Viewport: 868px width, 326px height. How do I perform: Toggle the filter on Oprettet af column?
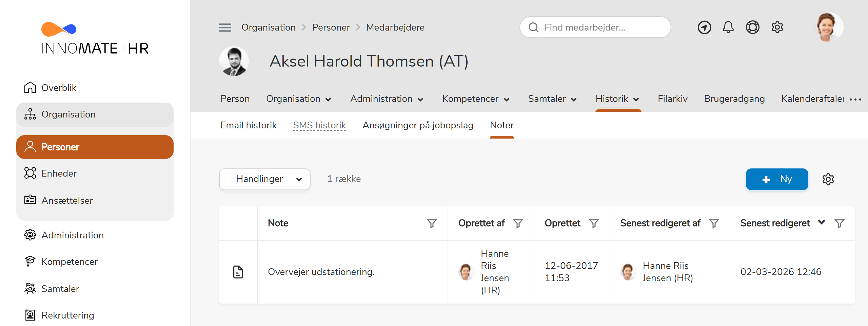pos(518,223)
